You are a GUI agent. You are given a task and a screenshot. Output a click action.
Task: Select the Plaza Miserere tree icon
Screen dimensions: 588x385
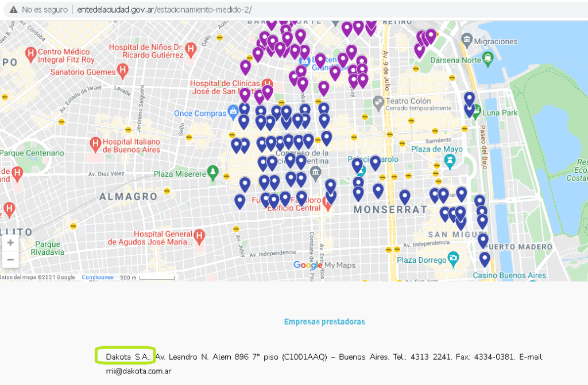tap(214, 173)
